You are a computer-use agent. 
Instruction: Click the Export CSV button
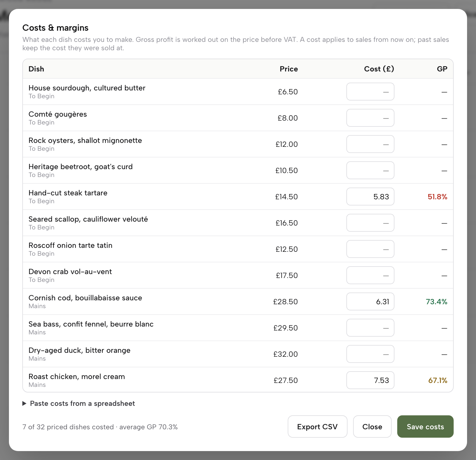[317, 427]
